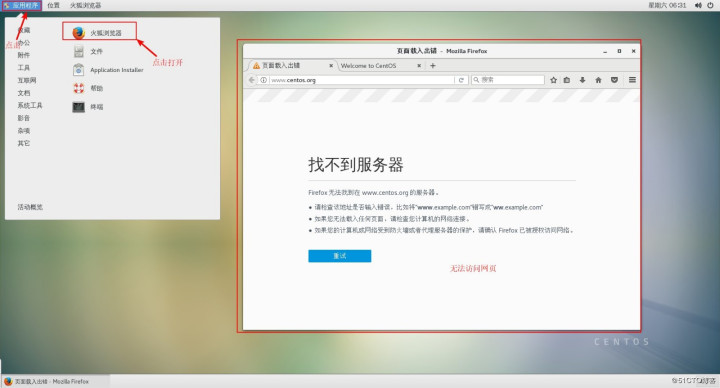Close the 页面载入出错 tab

pyautogui.click(x=331, y=66)
